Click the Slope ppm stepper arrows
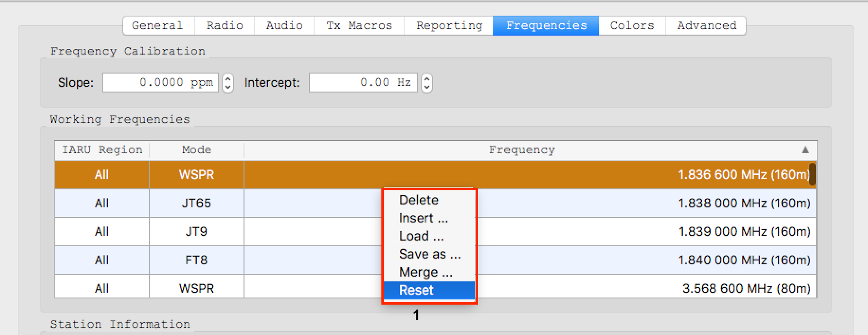The image size is (868, 335). [228, 83]
